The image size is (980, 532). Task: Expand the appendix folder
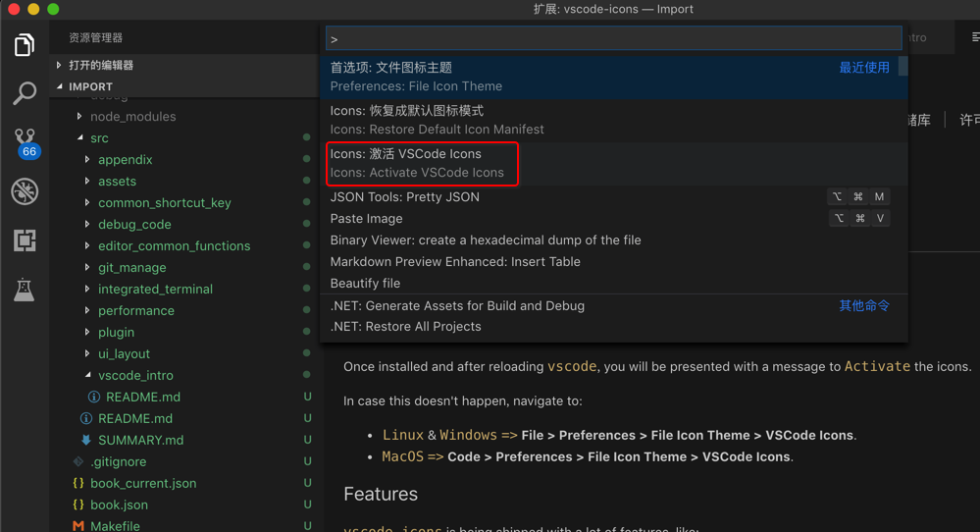coord(87,159)
